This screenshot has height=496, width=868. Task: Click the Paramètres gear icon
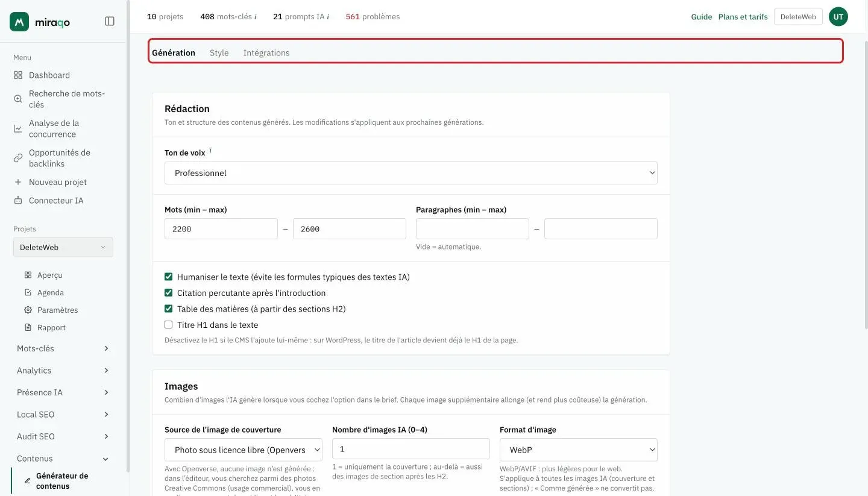tap(28, 310)
